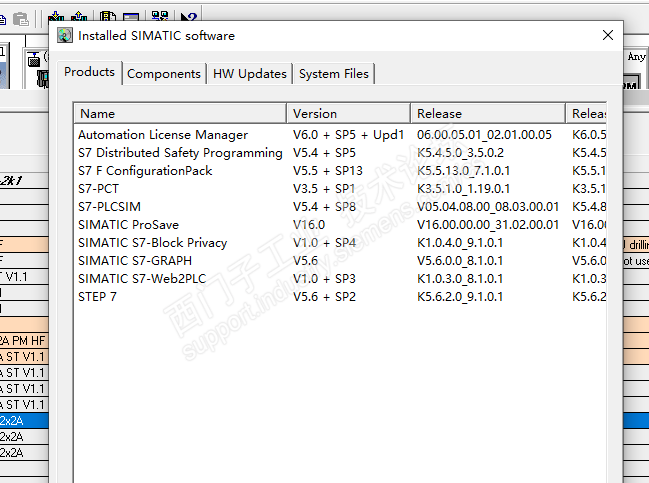
Task: Click release K5.6.2.0_9.1.0.1 cell
Action: point(459,297)
